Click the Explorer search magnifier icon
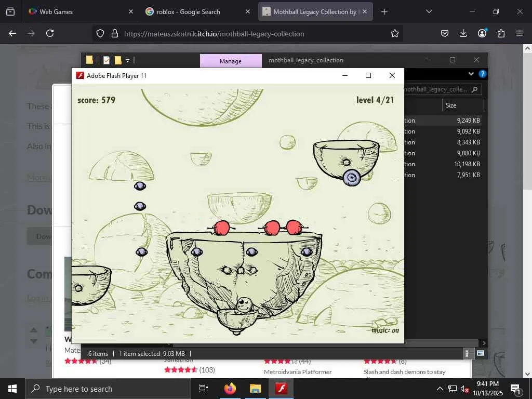 (x=474, y=89)
